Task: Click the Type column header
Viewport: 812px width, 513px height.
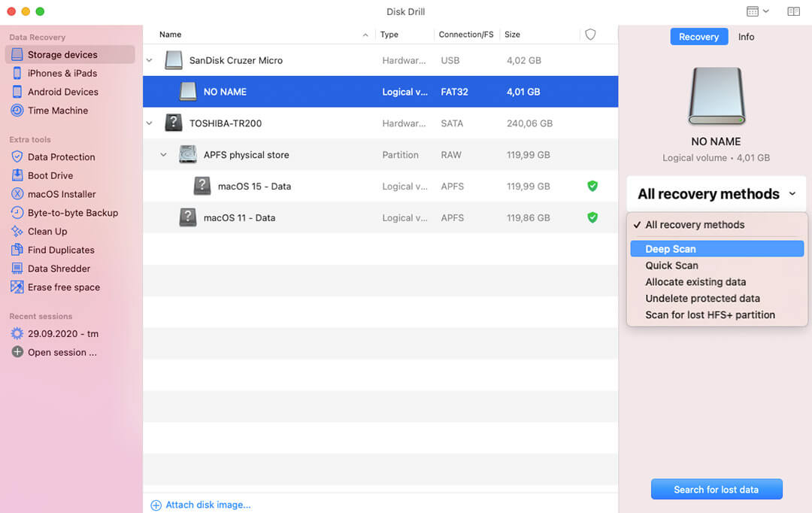Action: (389, 34)
